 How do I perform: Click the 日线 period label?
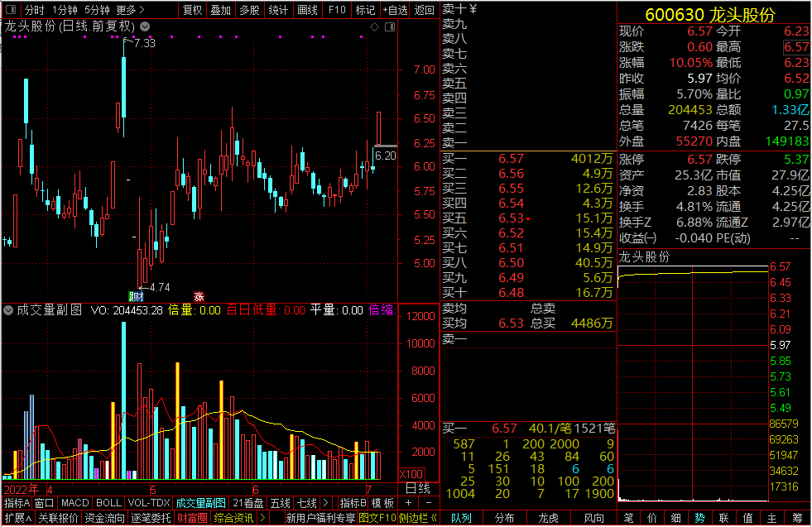[x=418, y=488]
